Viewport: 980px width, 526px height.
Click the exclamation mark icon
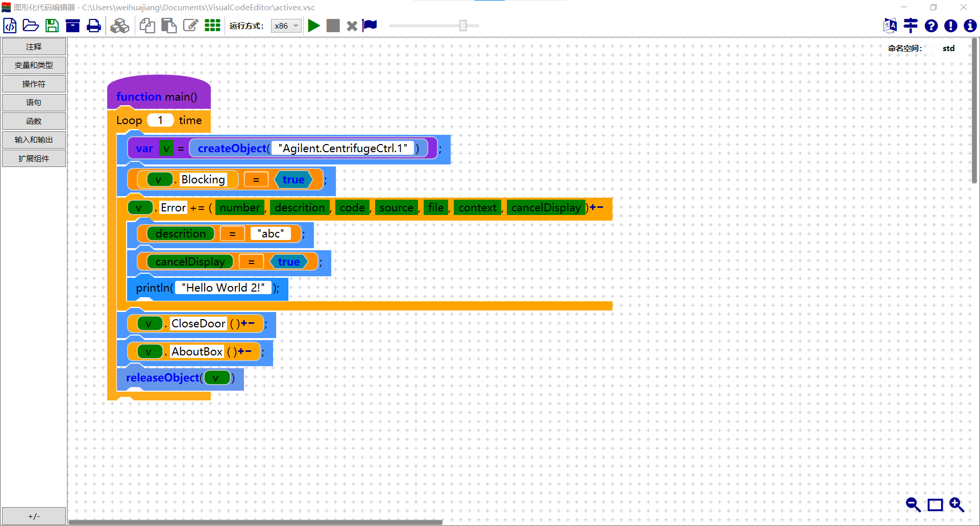tap(950, 26)
